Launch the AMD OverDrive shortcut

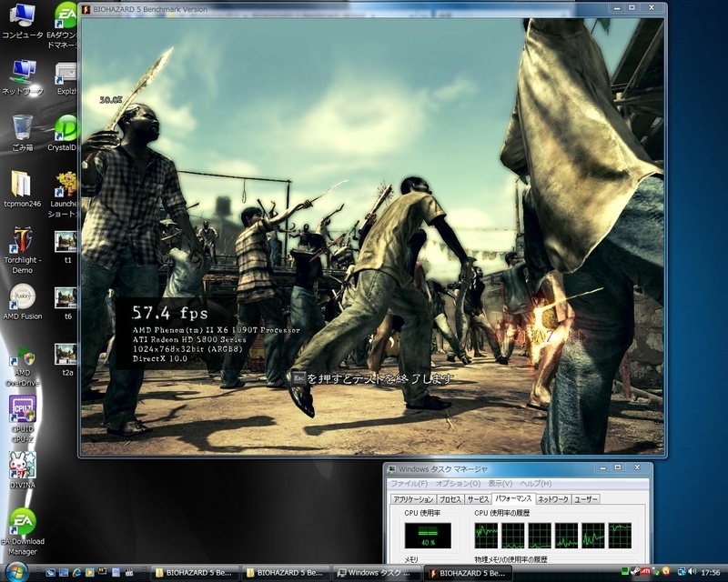click(22, 366)
